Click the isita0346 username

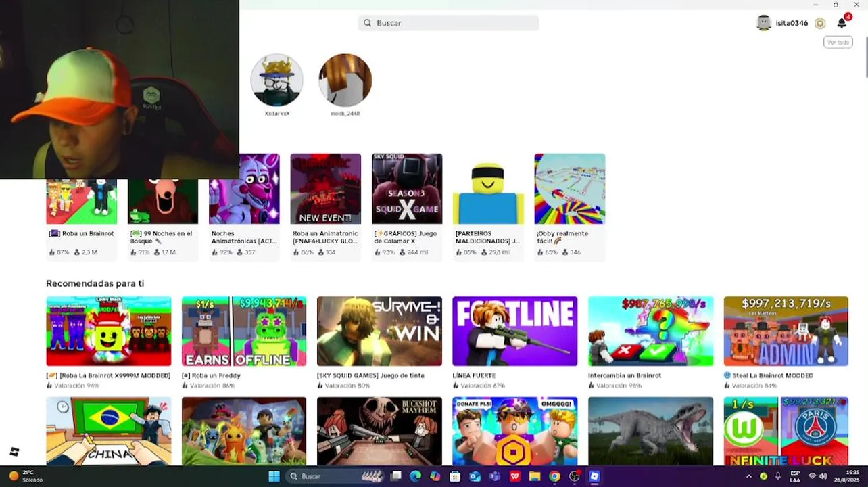pos(792,23)
